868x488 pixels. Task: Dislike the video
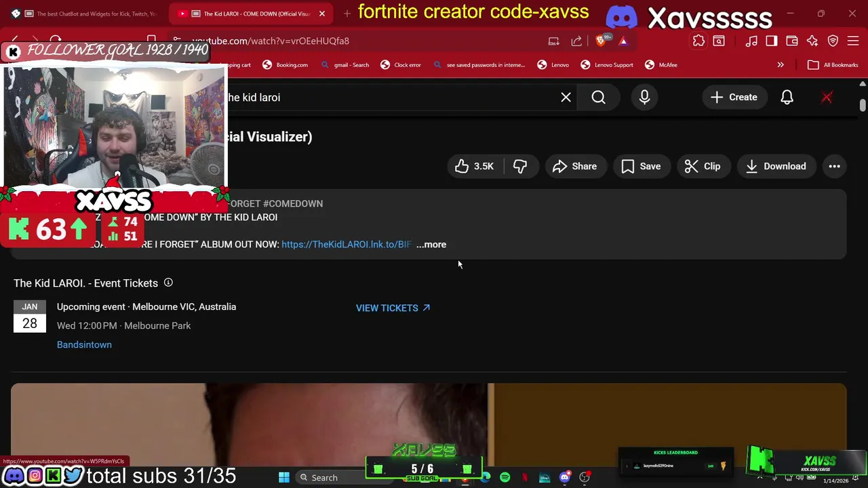click(x=520, y=166)
